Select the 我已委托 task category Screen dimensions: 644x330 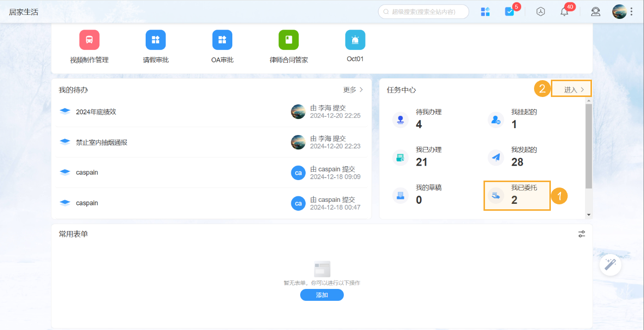coord(517,195)
